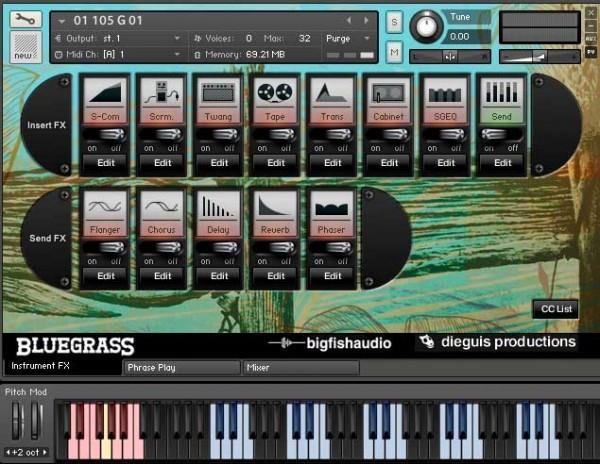600x464 pixels.
Task: Open the wrench edit-mode icon
Action: [26, 19]
